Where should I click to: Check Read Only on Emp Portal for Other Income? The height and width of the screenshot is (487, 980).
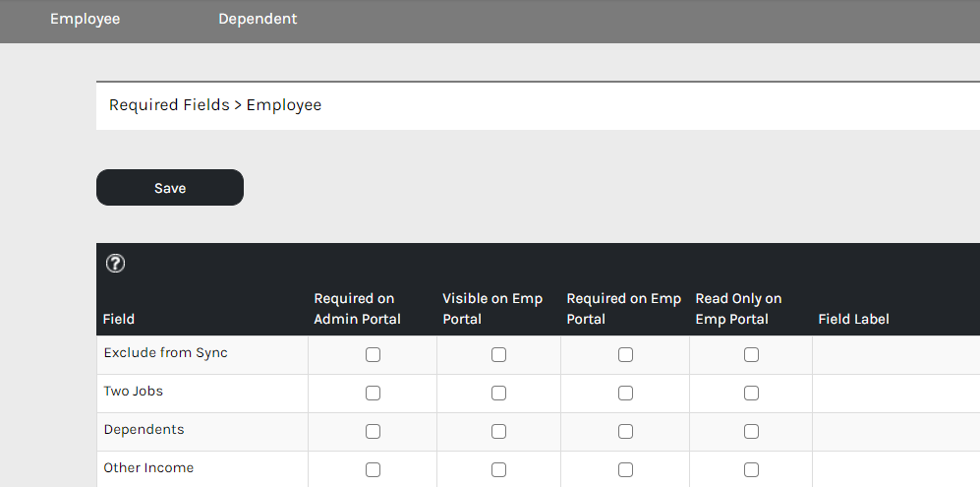click(751, 469)
